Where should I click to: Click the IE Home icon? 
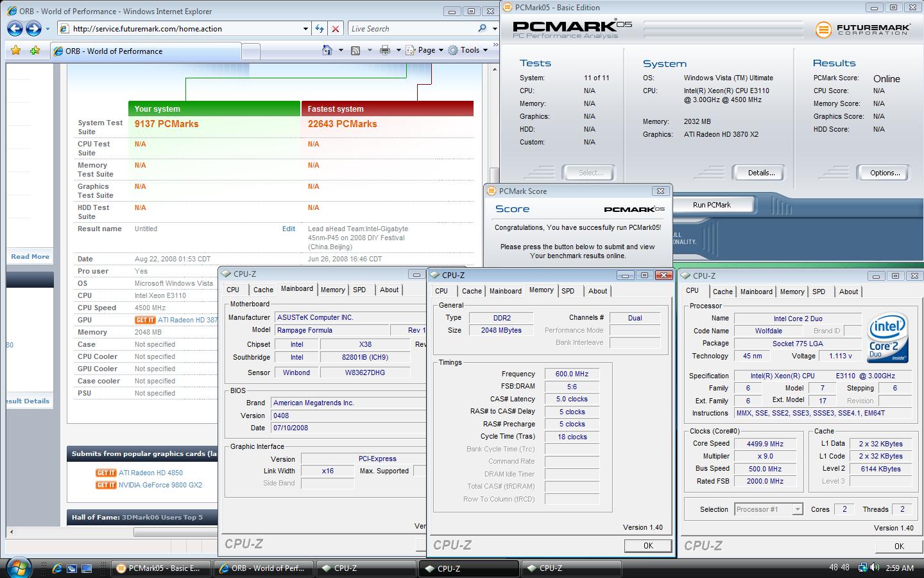tap(327, 50)
